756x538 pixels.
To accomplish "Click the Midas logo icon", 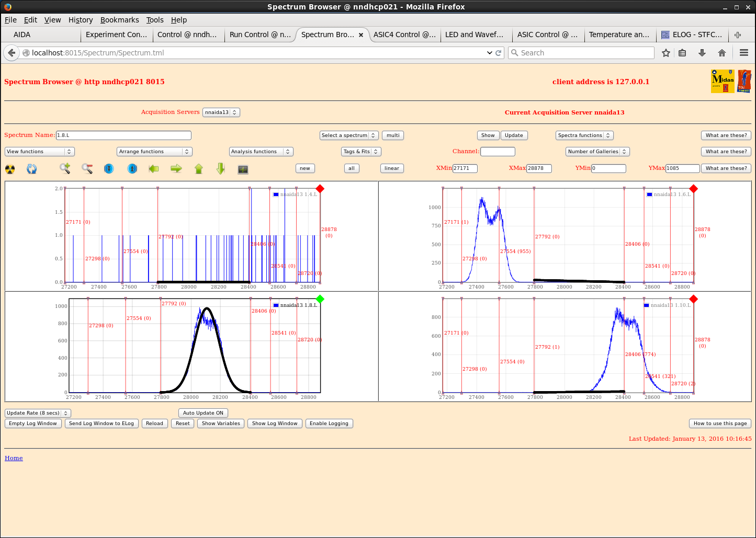I will click(723, 82).
